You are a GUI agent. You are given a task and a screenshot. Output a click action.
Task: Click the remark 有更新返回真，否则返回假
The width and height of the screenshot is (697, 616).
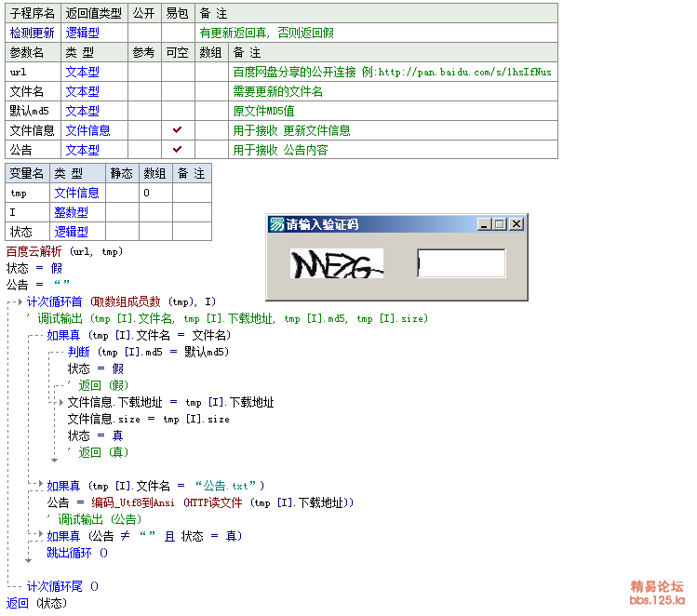click(x=267, y=33)
